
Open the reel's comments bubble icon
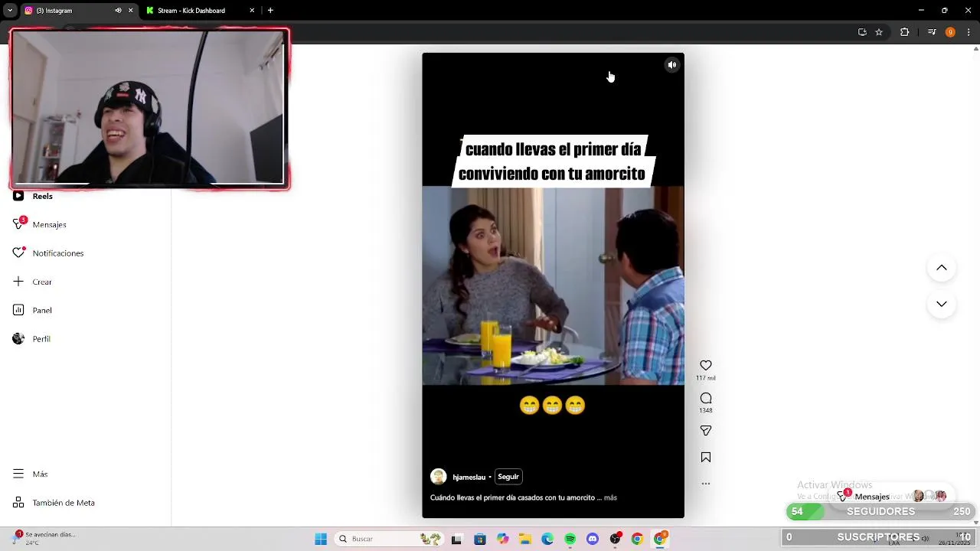click(706, 398)
